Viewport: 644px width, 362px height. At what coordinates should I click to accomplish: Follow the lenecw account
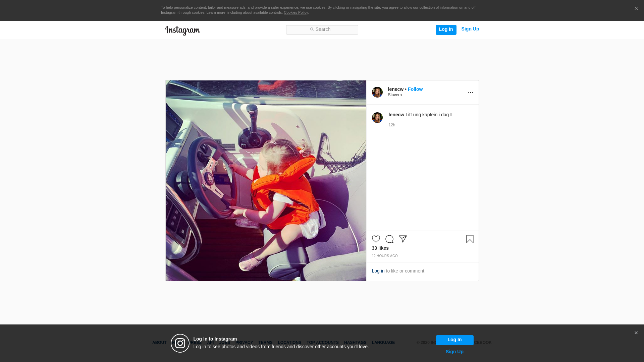[415, 89]
